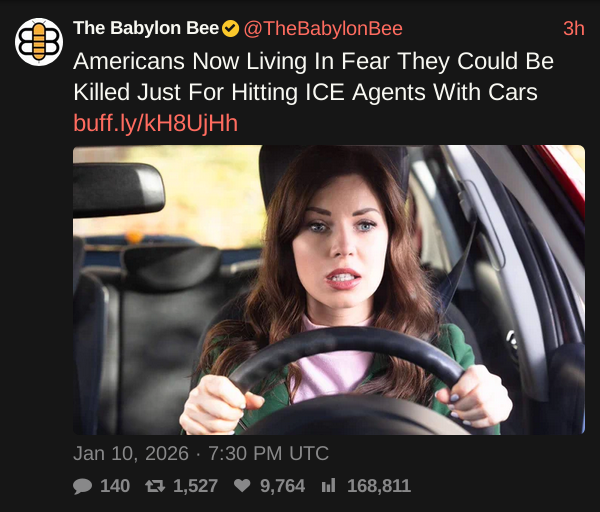Open the buff.ly/kH8UjHh link
The height and width of the screenshot is (512, 600).
(155, 123)
